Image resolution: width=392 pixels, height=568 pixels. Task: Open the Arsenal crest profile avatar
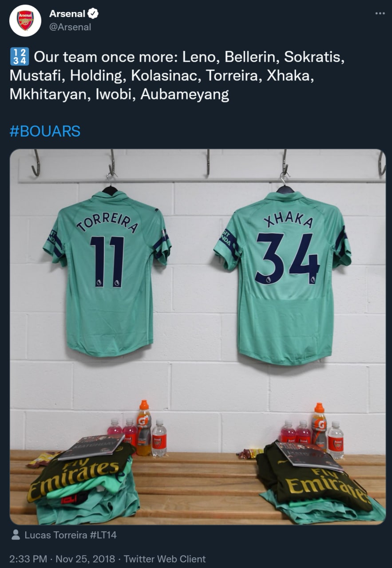[x=25, y=20]
